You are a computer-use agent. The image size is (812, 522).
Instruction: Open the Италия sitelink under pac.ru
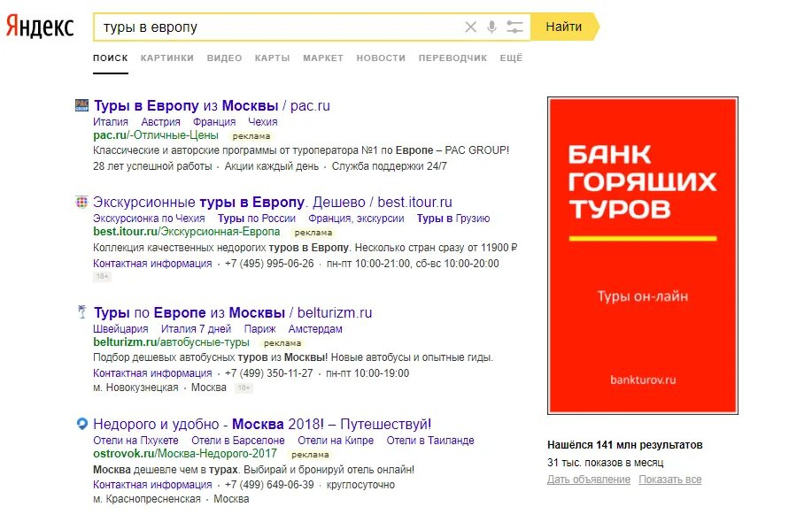(111, 122)
